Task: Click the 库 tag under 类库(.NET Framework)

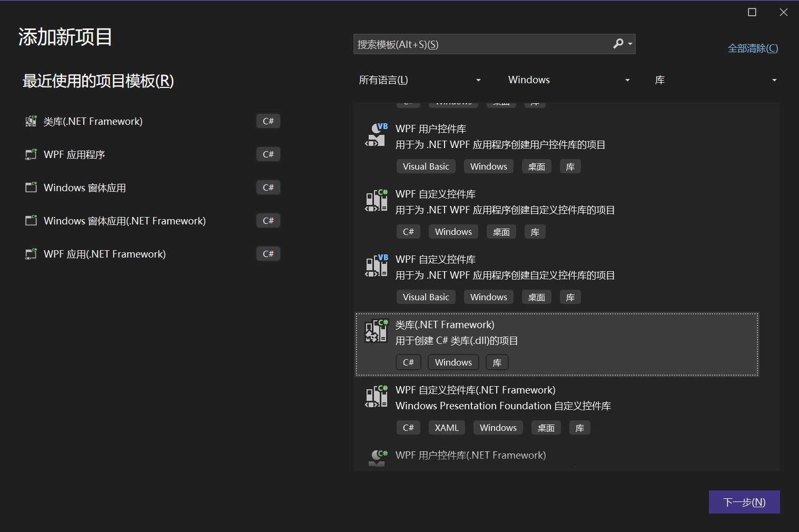Action: [497, 362]
